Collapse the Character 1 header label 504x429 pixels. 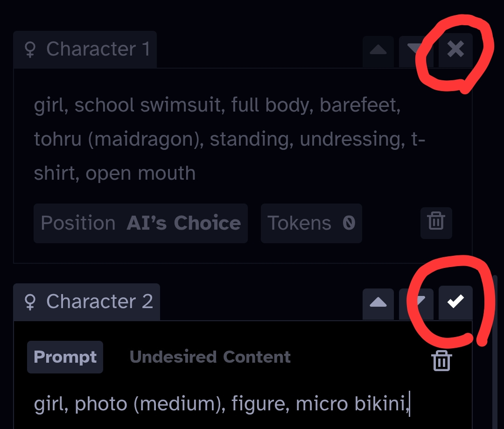[x=98, y=49]
